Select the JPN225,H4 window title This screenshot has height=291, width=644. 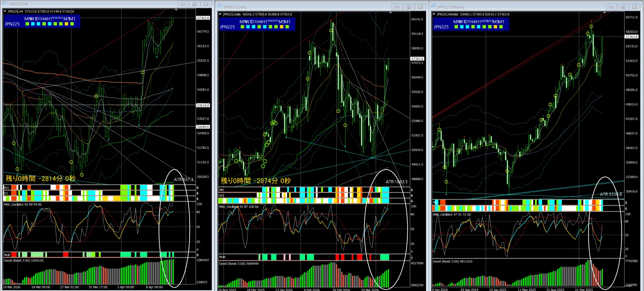point(18,4)
